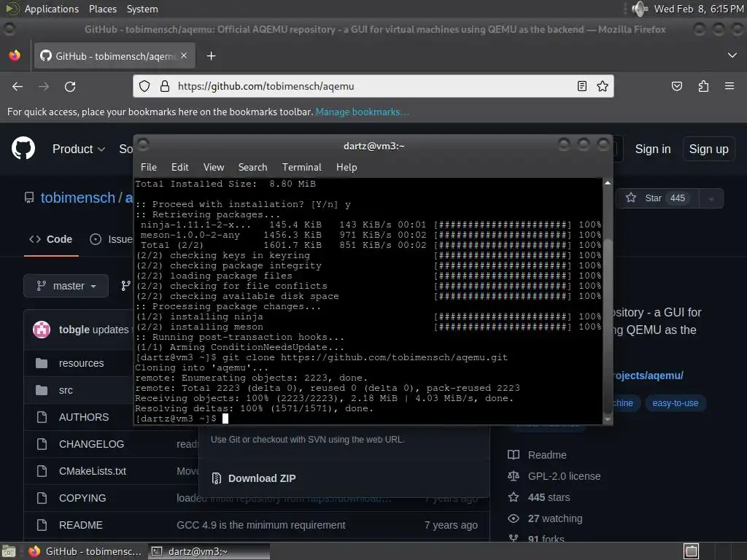Reload the page with refresh icon
Image resolution: width=747 pixels, height=560 pixels.
[x=70, y=86]
